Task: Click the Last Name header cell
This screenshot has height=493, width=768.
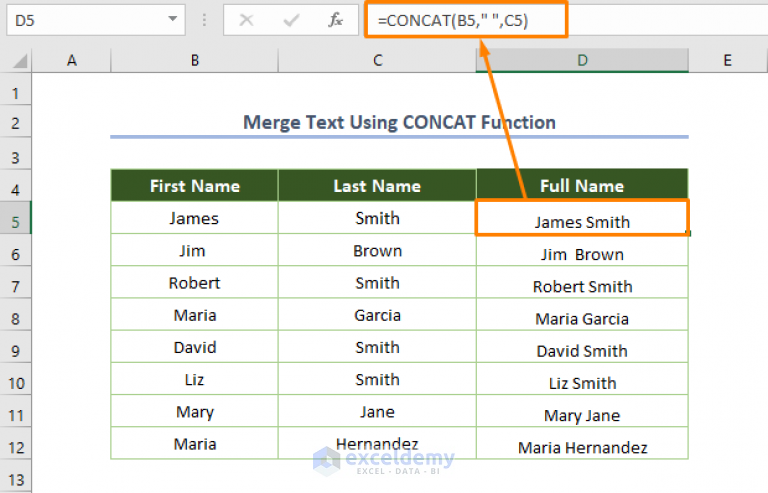Action: point(377,186)
